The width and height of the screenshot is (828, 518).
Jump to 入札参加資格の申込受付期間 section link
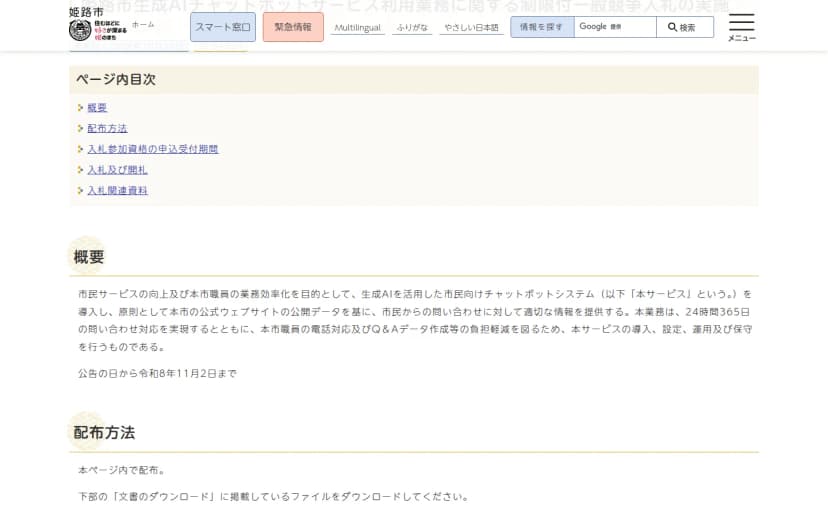pos(153,149)
